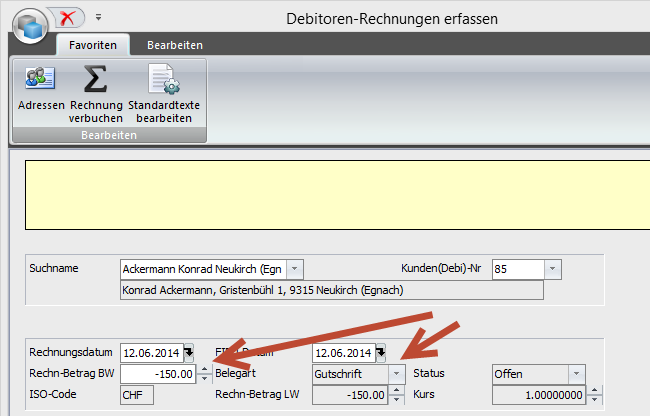Click the Kurs exchange rate field
The height and width of the screenshot is (416, 650).
click(538, 395)
